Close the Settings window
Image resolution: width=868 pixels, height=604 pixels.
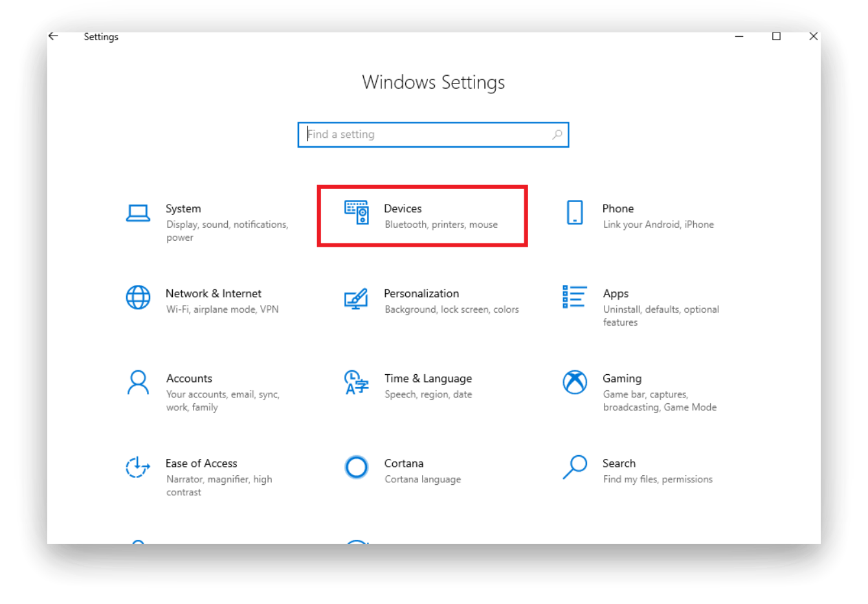(814, 36)
